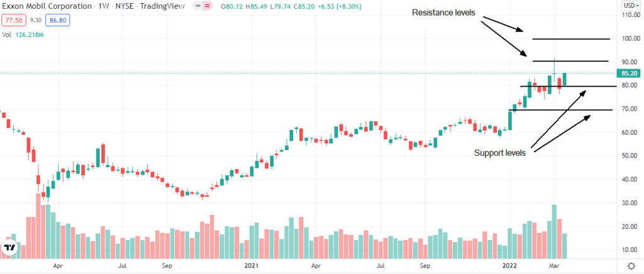Click the 100.00 price axis label
This screenshot has height=274, width=644.
point(631,38)
